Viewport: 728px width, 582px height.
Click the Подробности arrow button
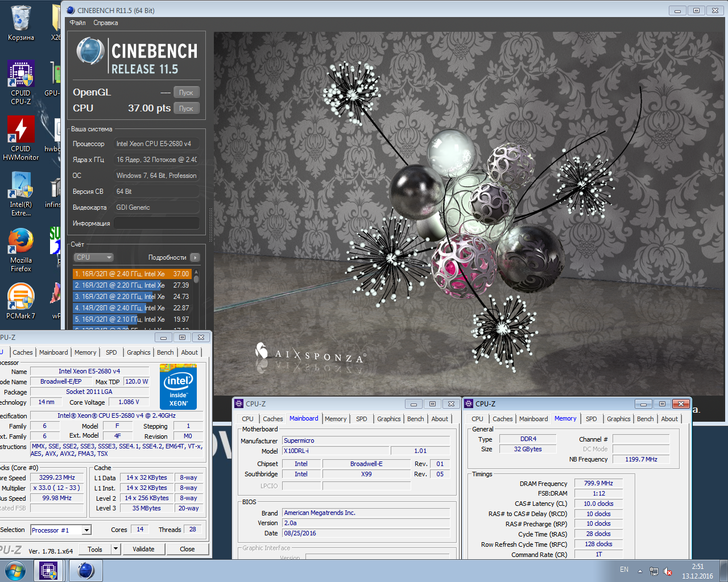coord(195,257)
